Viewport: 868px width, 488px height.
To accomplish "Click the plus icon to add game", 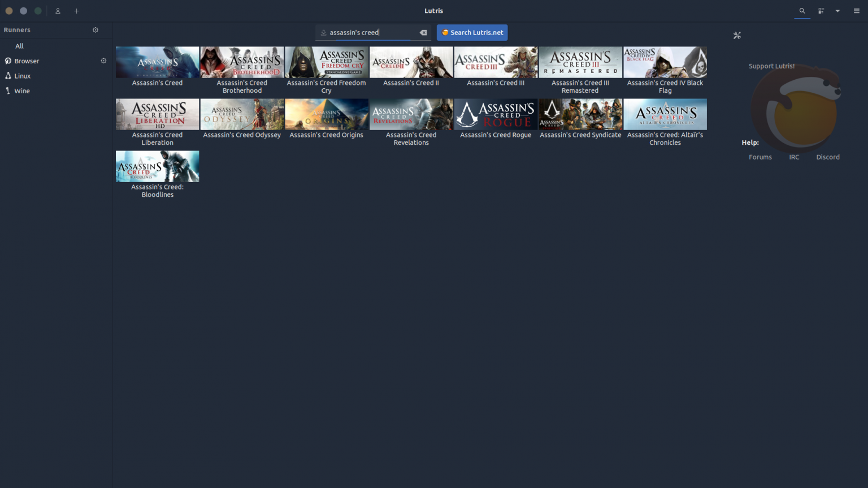I will tap(77, 11).
